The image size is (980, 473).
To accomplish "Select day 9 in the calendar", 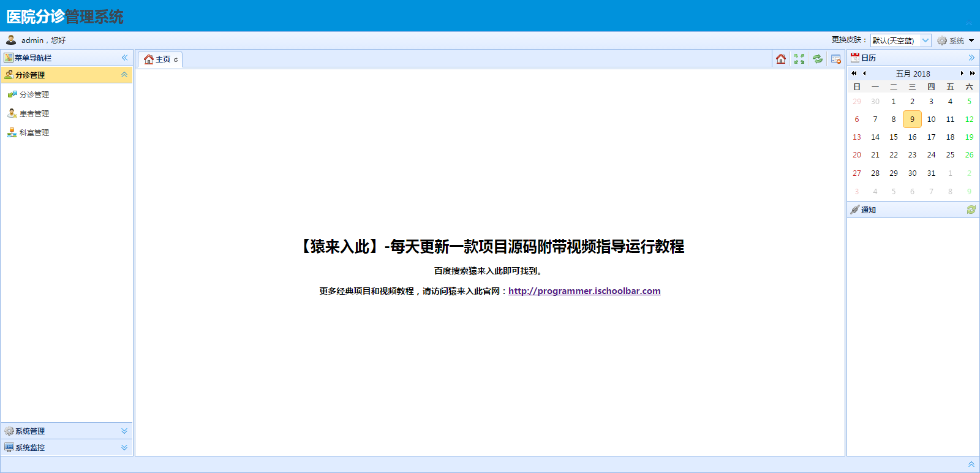I will point(912,119).
